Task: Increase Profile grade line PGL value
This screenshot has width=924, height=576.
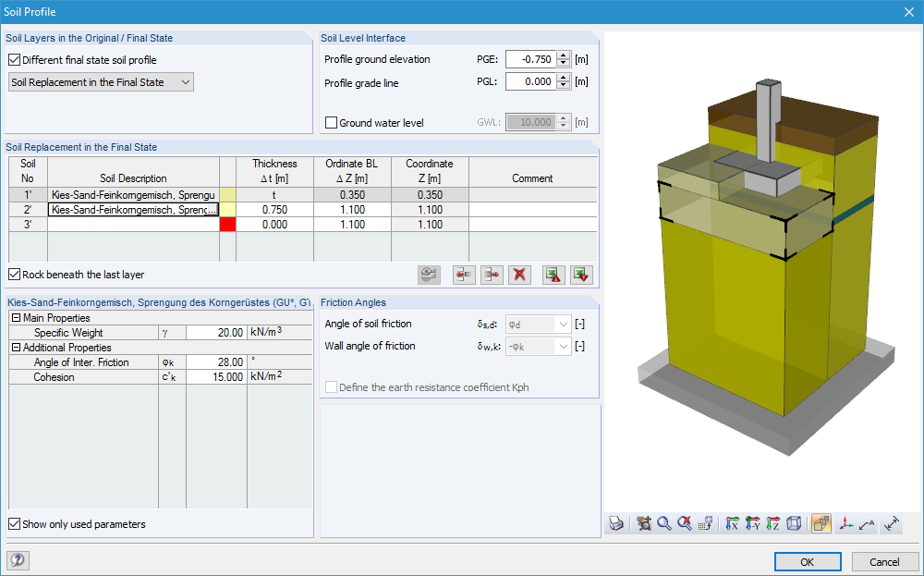Action: pos(564,78)
